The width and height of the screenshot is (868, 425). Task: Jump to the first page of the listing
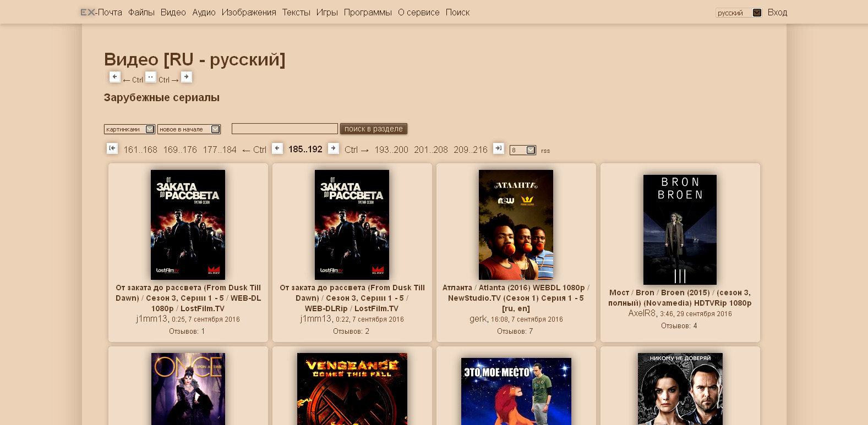pyautogui.click(x=112, y=148)
